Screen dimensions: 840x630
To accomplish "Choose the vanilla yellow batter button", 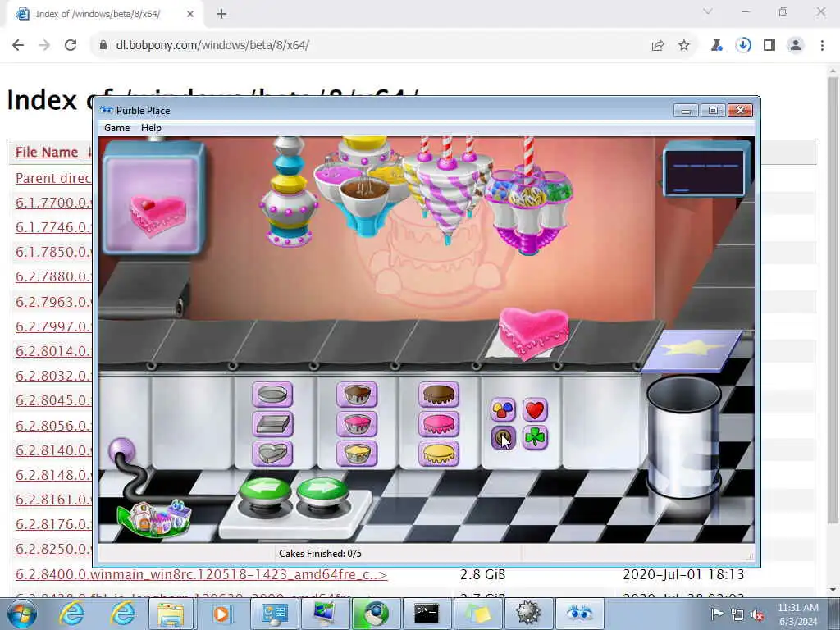I will coord(357,453).
